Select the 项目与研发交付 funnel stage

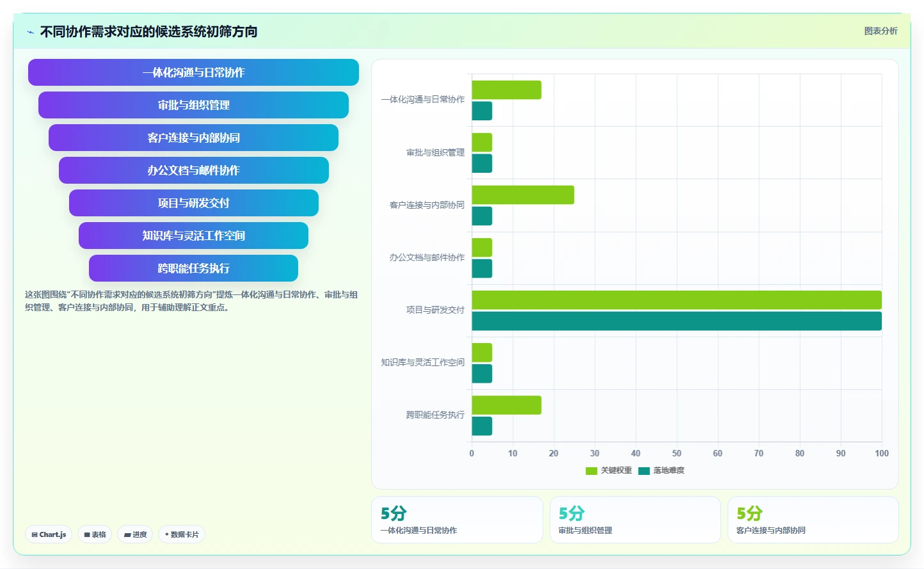coord(193,203)
